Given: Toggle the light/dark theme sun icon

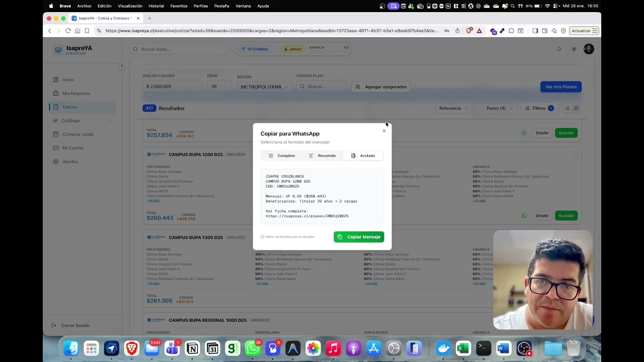Looking at the screenshot, I should coord(574,49).
